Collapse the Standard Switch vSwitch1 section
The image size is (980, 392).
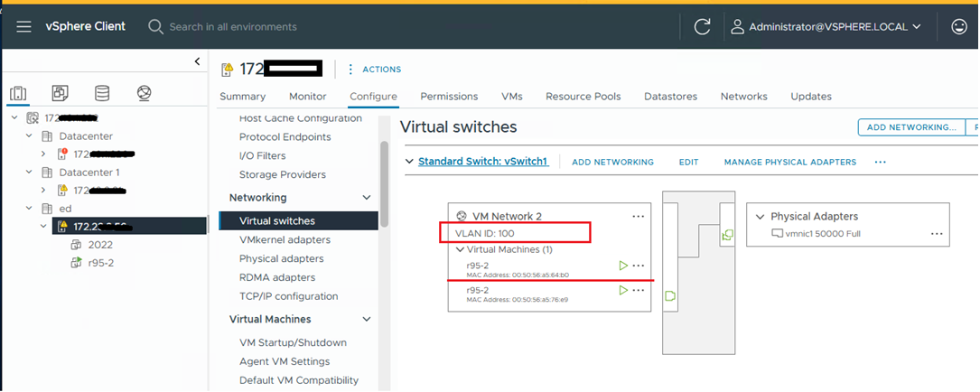[407, 162]
